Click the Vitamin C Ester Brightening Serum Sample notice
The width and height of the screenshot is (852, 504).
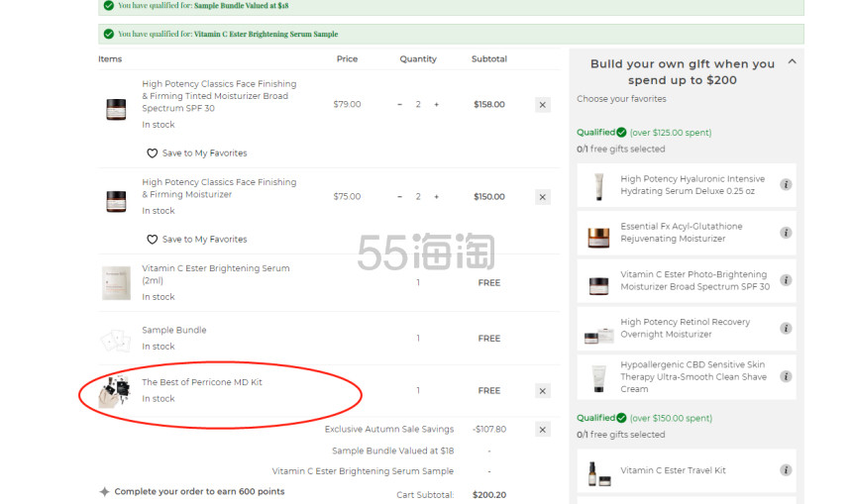coord(451,34)
